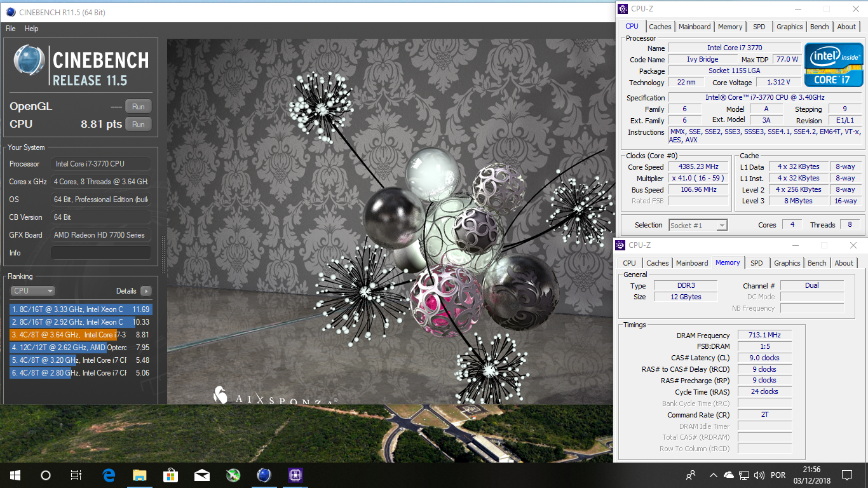This screenshot has width=868, height=488.
Task: Select ranking row 4C/8T @ 2.80 GHz
Action: tap(81, 373)
